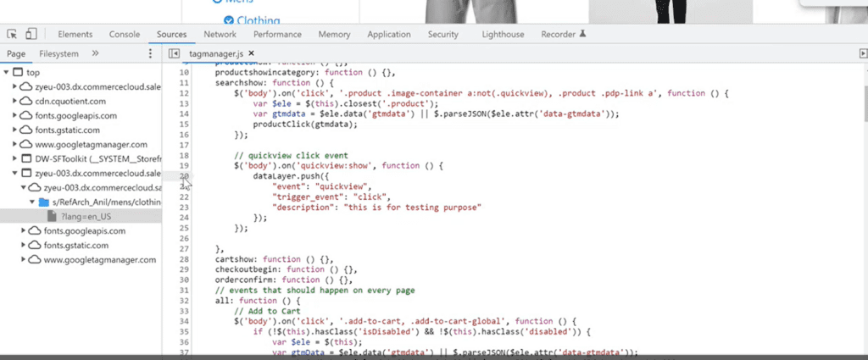Expand the fonts.googleapis.com tree node

point(15,116)
